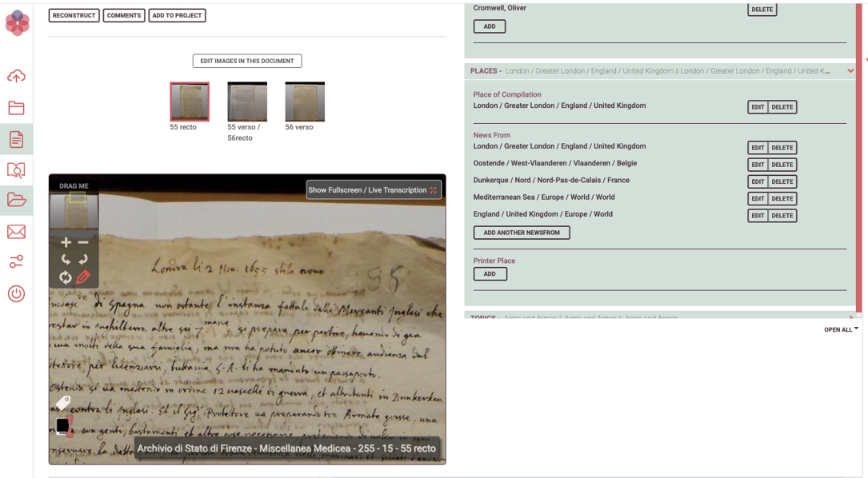Screen dimensions: 868x478
Task: Edit the England / United Kingdom / Europe entry
Action: click(758, 216)
